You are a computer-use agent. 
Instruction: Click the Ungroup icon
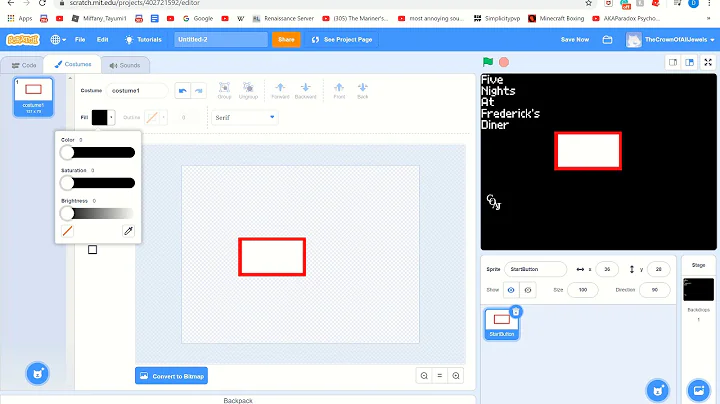coord(248,90)
